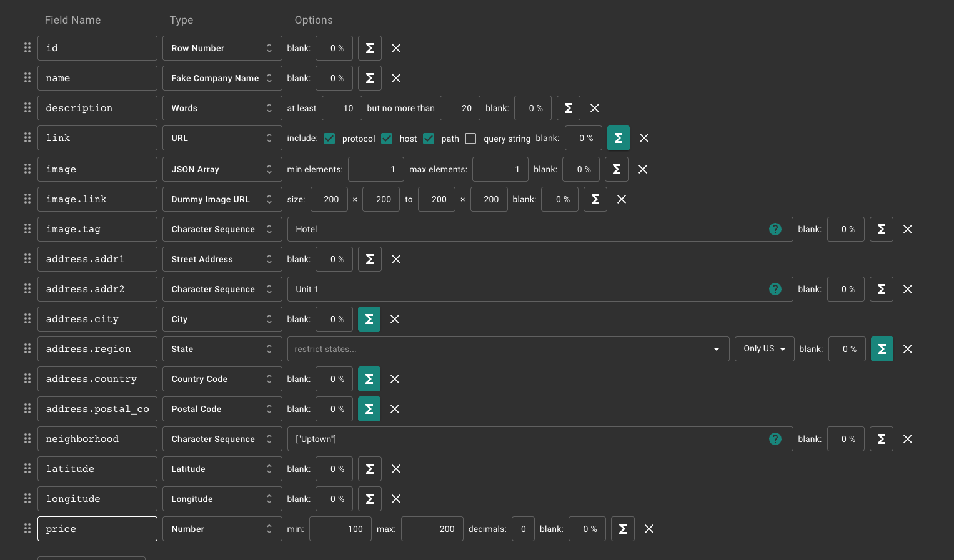Remove the link field row
This screenshot has height=560, width=954.
coord(644,138)
